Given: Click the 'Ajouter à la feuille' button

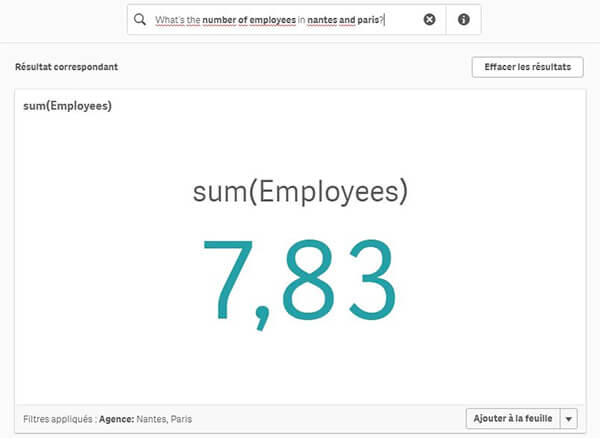Looking at the screenshot, I should pyautogui.click(x=513, y=418).
